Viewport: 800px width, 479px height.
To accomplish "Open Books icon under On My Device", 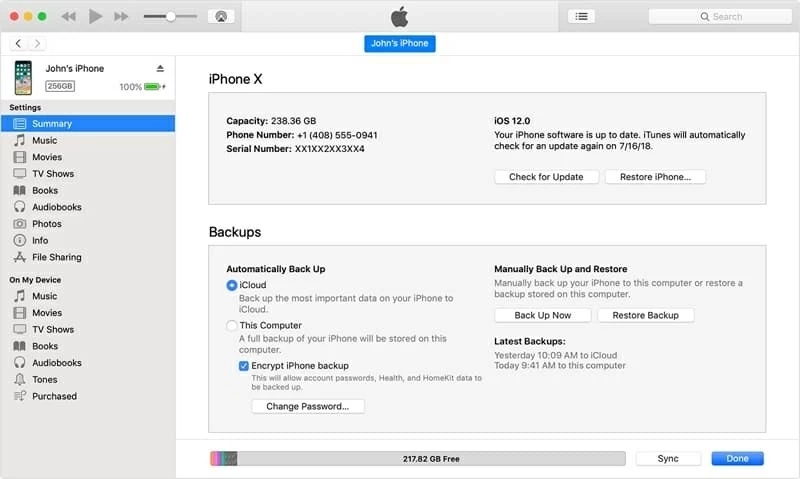I will [x=19, y=346].
